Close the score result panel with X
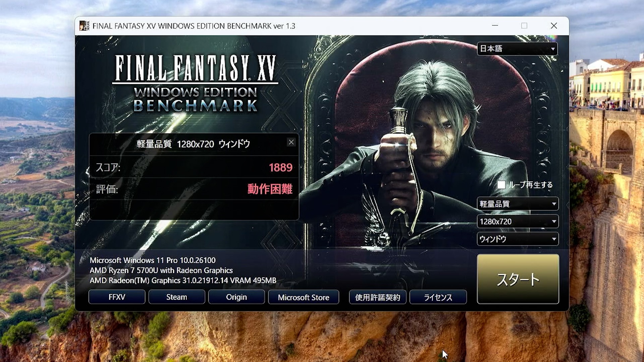 pyautogui.click(x=291, y=142)
